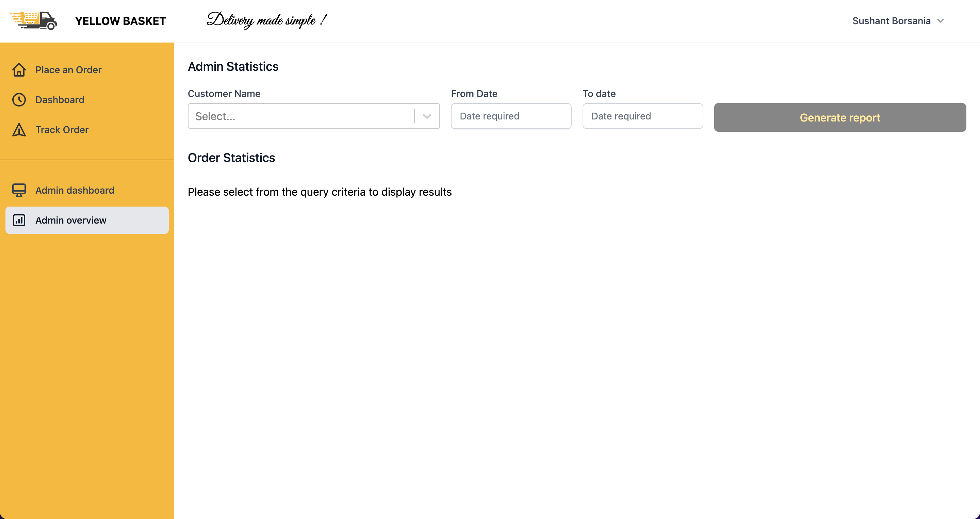The width and height of the screenshot is (980, 519).
Task: Navigate to Admin dashboard
Action: pyautogui.click(x=75, y=190)
